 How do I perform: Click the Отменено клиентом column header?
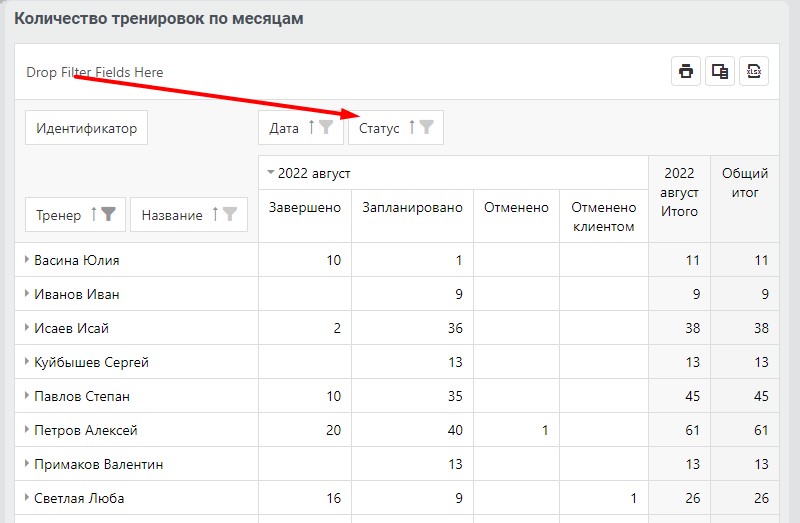604,216
